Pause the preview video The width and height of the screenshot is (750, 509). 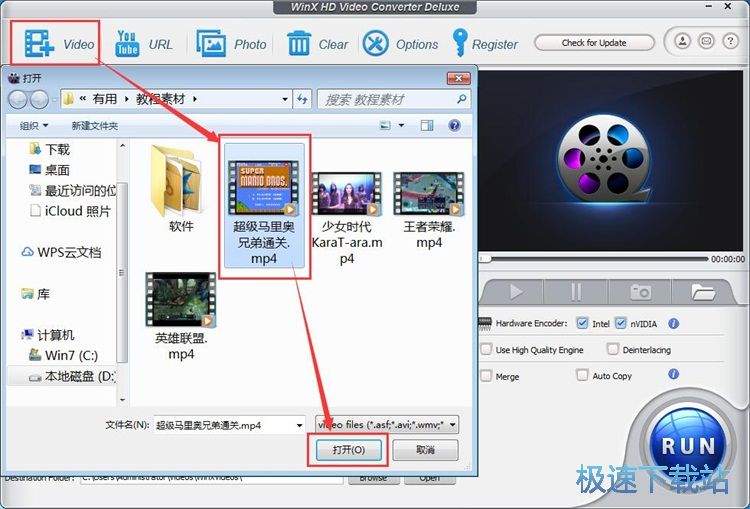pyautogui.click(x=576, y=291)
